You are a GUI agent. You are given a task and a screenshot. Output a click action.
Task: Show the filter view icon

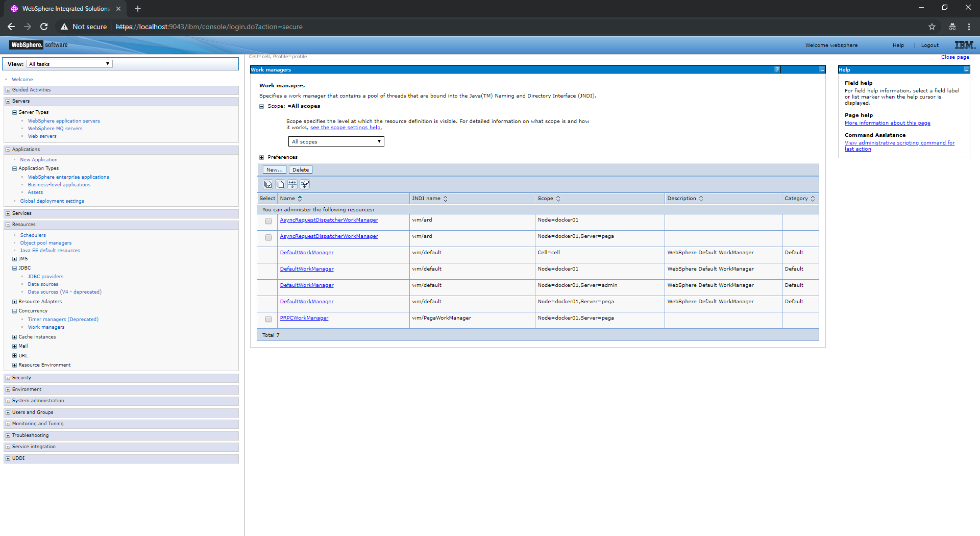pyautogui.click(x=292, y=184)
